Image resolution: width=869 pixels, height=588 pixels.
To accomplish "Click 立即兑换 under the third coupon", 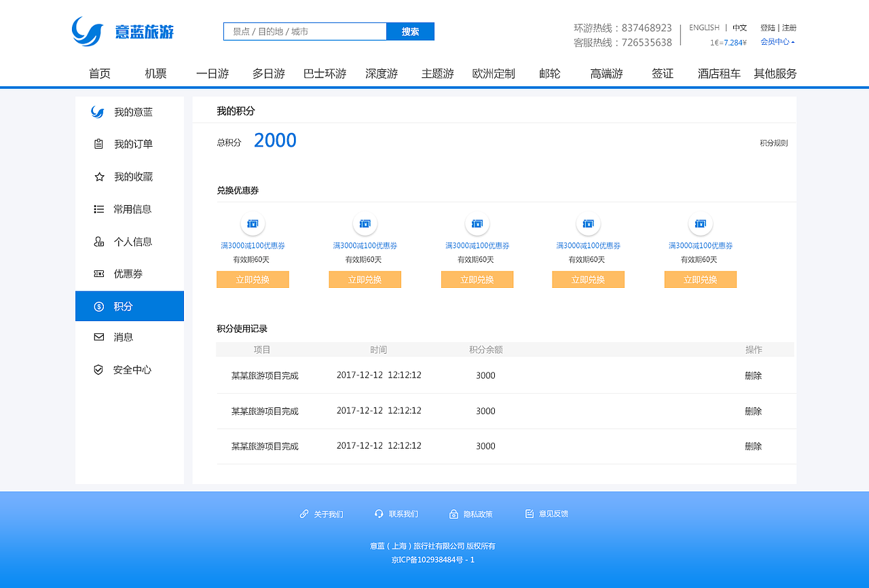I will (x=477, y=280).
